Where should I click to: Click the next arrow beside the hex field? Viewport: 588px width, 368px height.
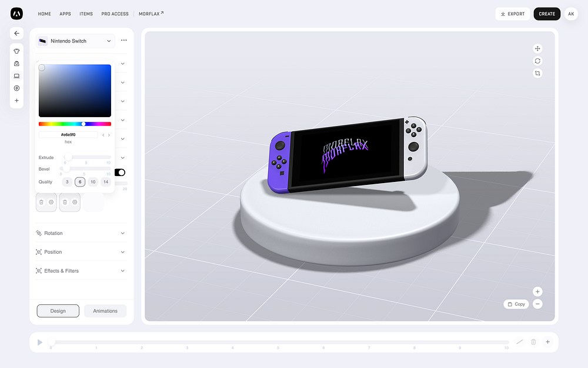pyautogui.click(x=109, y=135)
